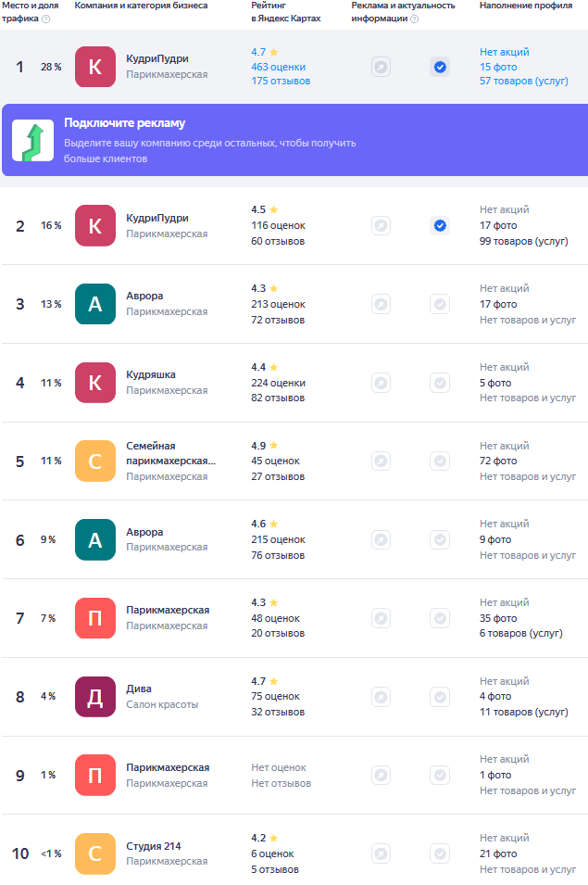The image size is (588, 885).
Task: Click 'П' avatar of ninth-place Парикмахерская
Action: [x=95, y=775]
